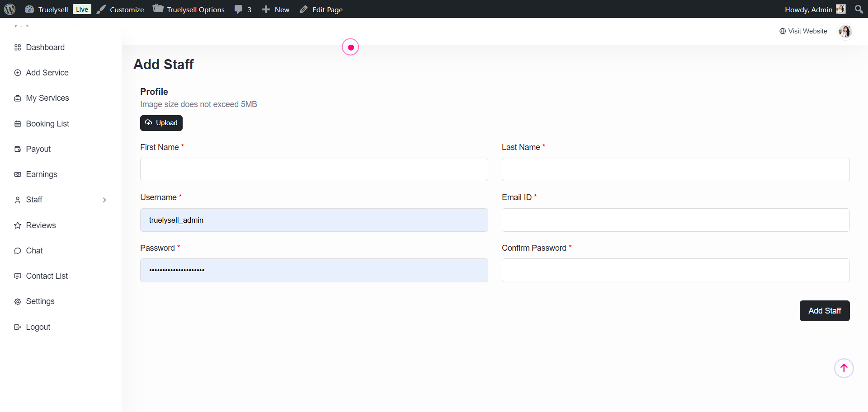Click the search magnifier icon
Viewport: 868px width, 412px height.
(x=859, y=9)
